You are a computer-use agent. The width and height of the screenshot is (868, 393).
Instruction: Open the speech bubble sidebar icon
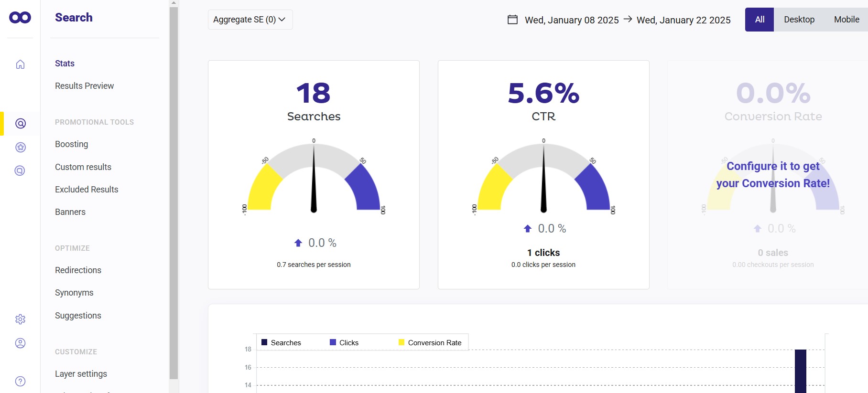tap(20, 170)
